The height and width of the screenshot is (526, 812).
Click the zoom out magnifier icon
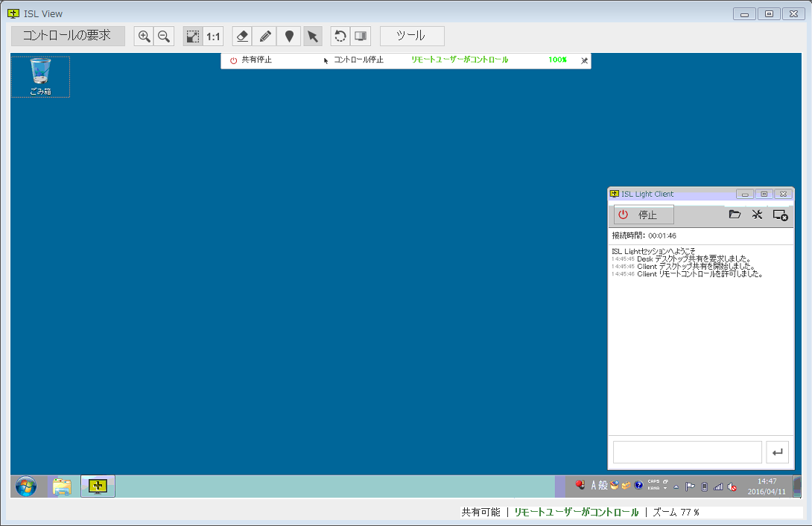164,36
